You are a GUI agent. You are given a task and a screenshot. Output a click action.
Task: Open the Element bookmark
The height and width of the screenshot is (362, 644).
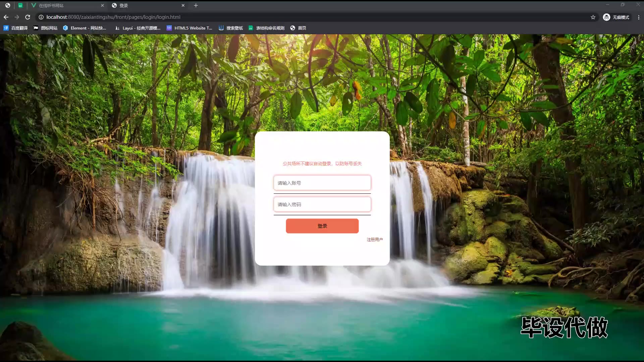click(x=85, y=28)
